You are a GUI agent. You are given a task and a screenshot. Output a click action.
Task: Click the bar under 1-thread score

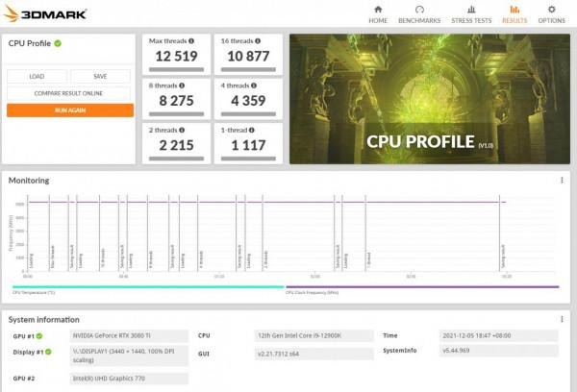point(248,159)
